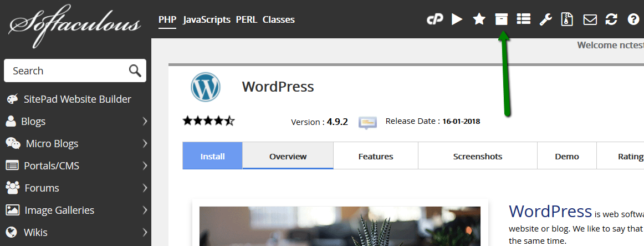Switch to the Install tab

click(212, 157)
